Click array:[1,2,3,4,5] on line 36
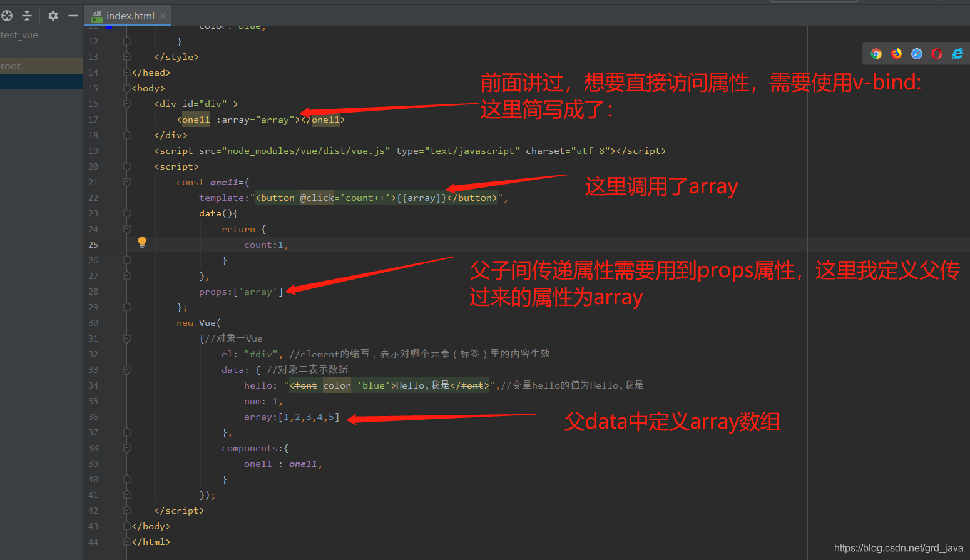970x560 pixels. (x=292, y=417)
